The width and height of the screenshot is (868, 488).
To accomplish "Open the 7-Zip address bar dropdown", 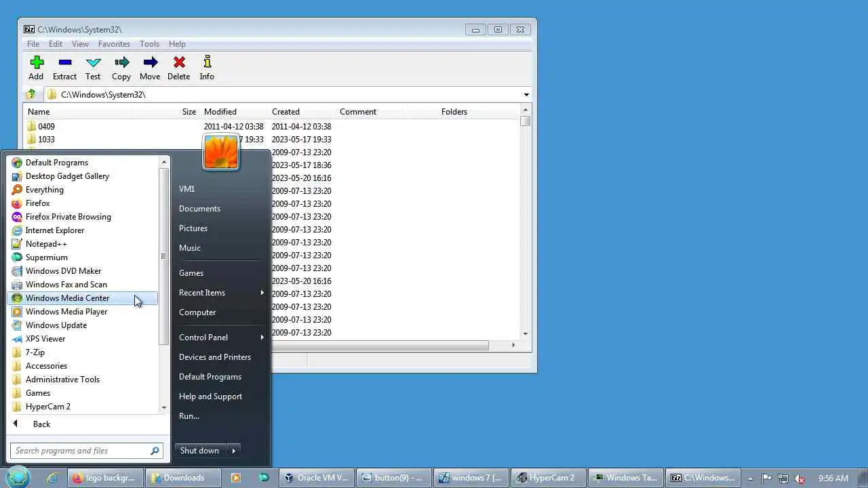I will click(x=526, y=95).
